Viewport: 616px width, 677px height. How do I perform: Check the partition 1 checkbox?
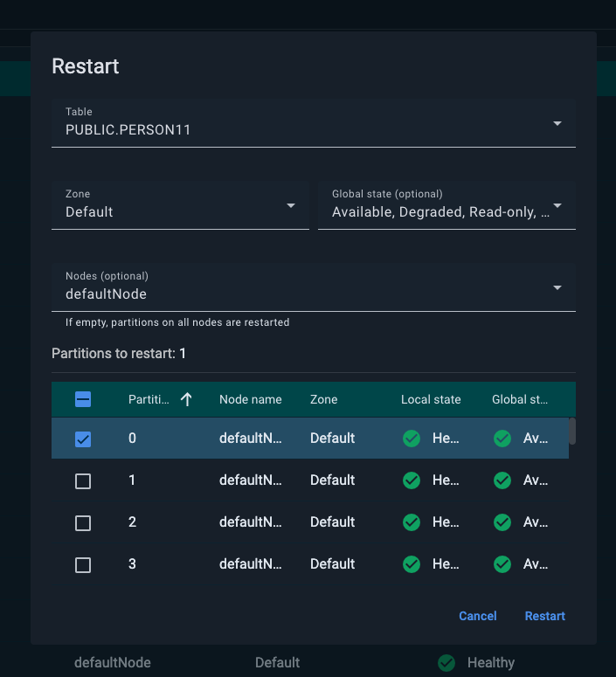pyautogui.click(x=83, y=481)
